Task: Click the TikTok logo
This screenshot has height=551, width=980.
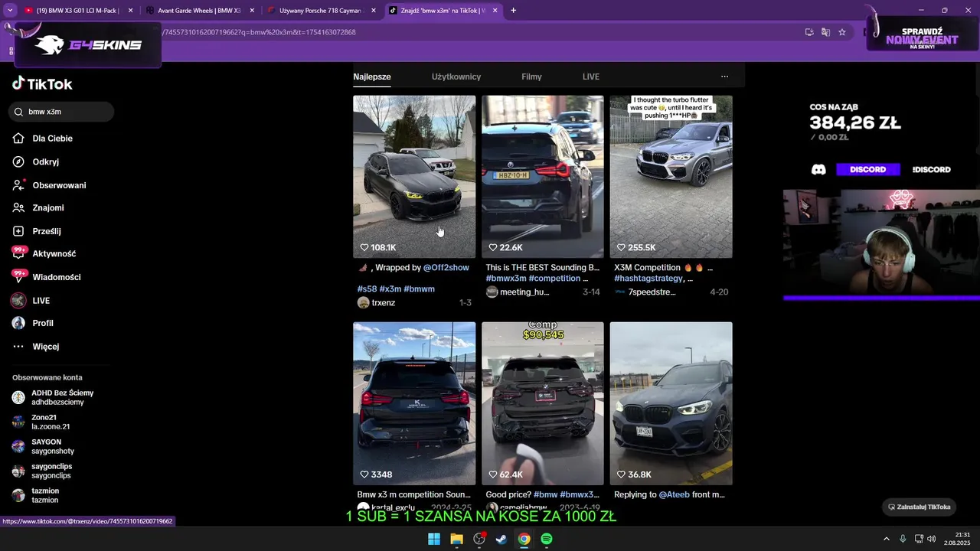Action: point(42,84)
